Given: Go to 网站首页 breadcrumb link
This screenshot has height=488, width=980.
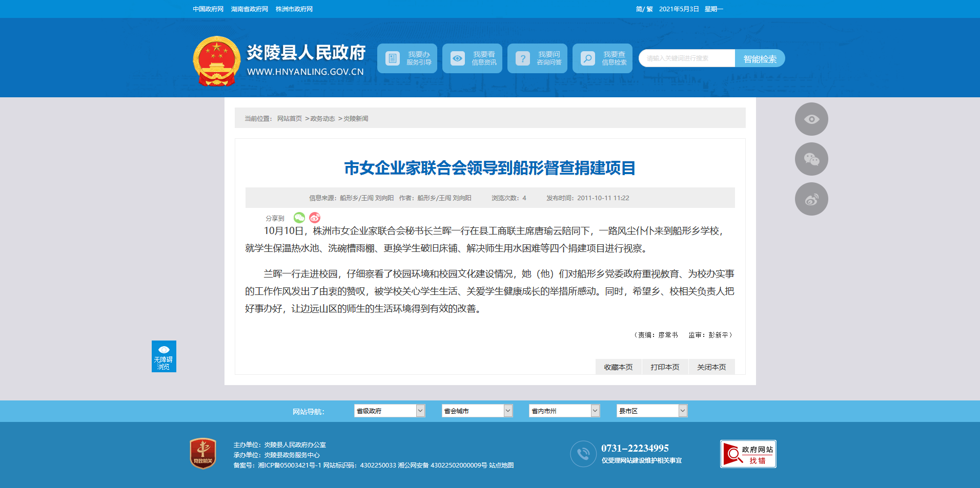Looking at the screenshot, I should pos(290,119).
